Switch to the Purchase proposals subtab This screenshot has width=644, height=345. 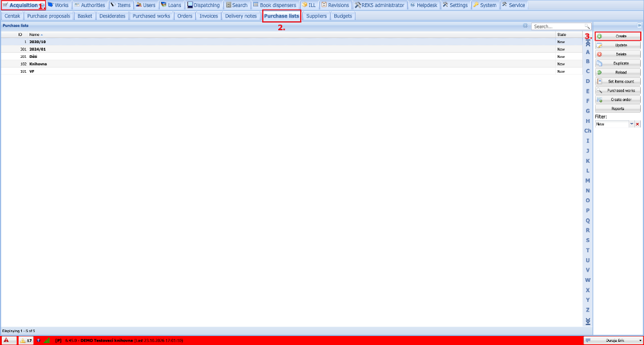tap(49, 16)
